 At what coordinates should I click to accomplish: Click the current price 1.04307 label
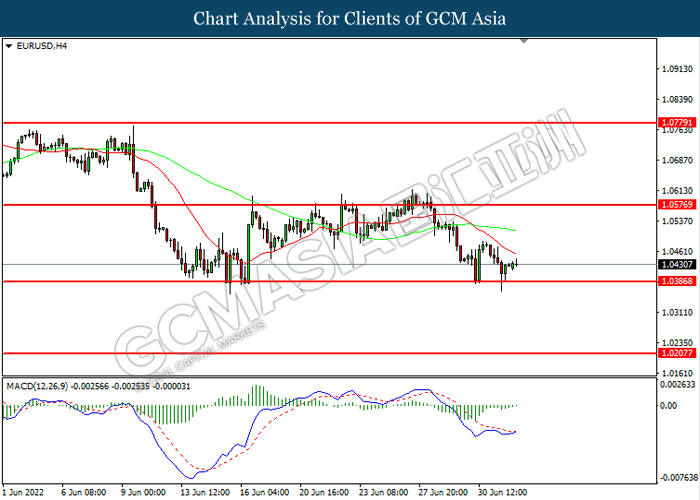[677, 264]
